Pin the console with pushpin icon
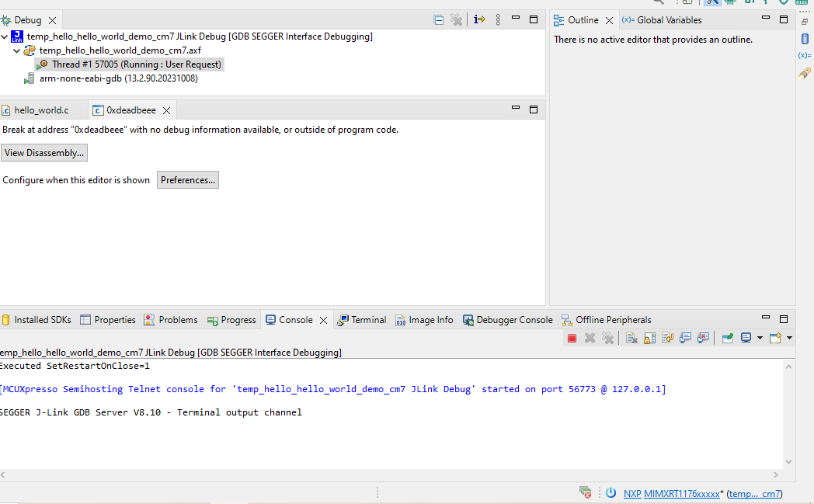 pyautogui.click(x=727, y=338)
